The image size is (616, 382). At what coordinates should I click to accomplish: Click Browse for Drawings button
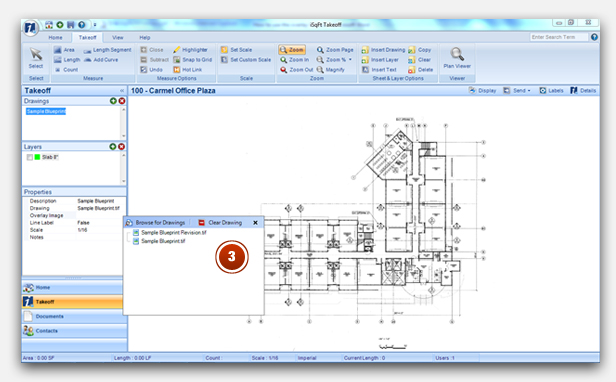(156, 223)
